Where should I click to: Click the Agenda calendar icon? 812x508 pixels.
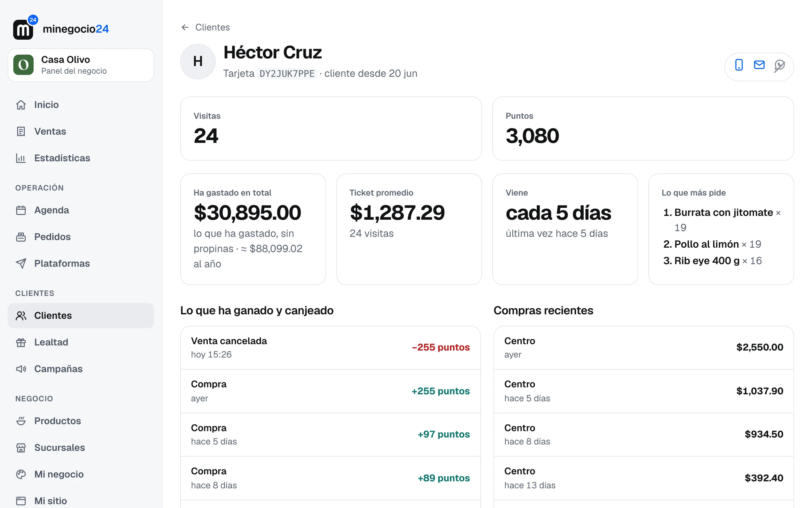click(x=21, y=210)
